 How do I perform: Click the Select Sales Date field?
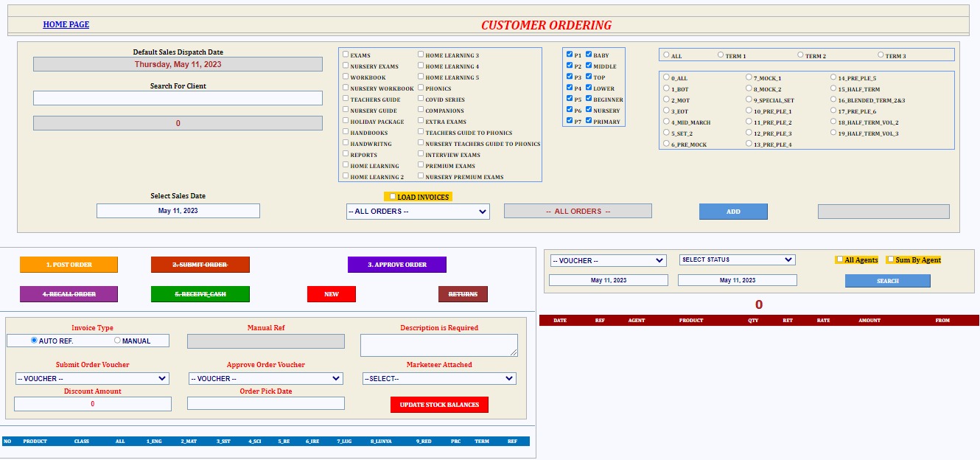178,211
